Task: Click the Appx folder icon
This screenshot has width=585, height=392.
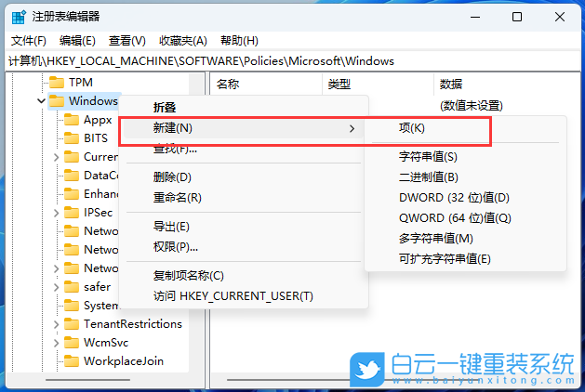Action: 72,120
